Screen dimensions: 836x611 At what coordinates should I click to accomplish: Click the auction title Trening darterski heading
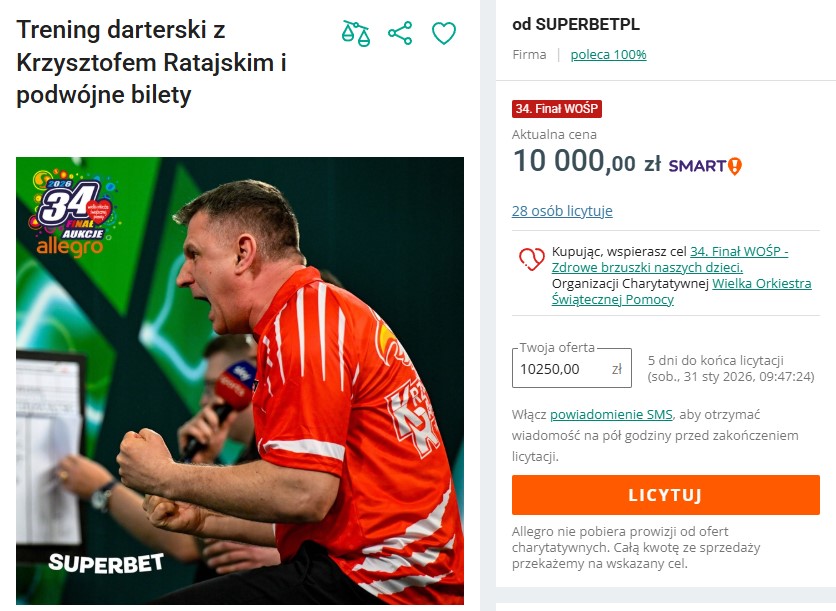click(151, 62)
